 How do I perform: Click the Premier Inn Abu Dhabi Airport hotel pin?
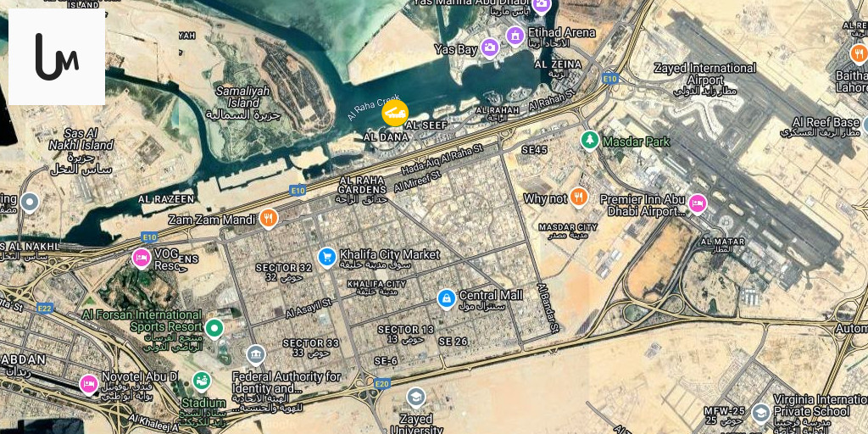tap(698, 203)
